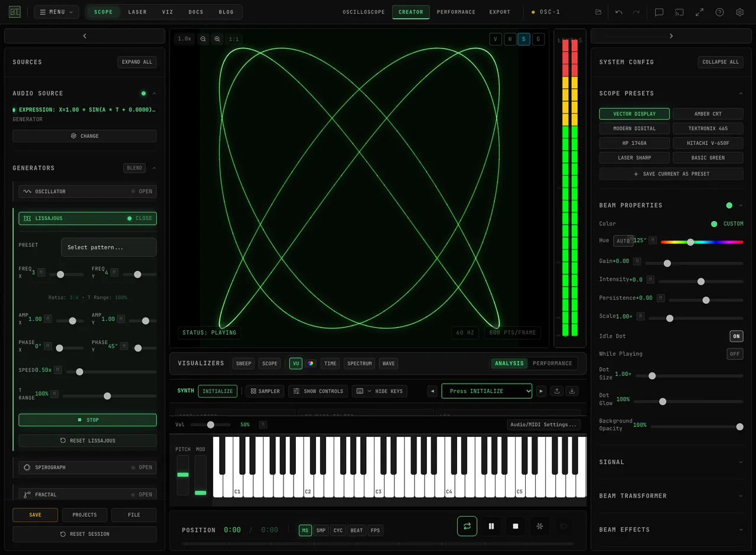
Task: Click the Audio/MIDI Settings button
Action: pos(543,425)
